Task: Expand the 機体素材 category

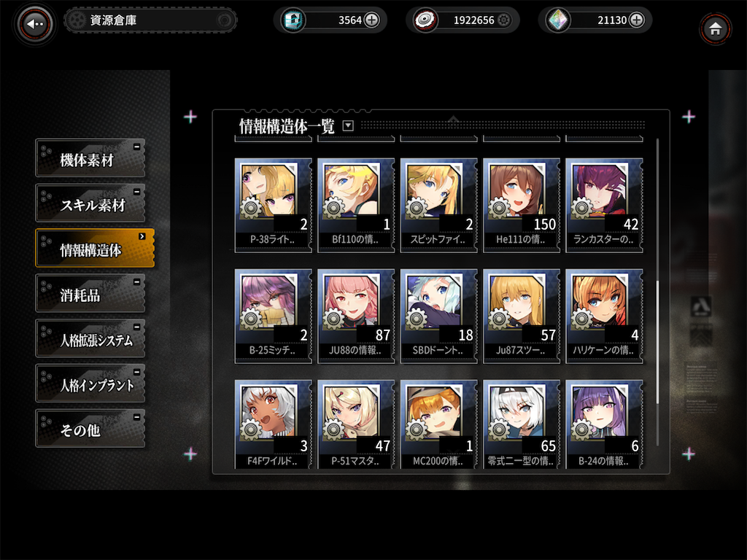Action: [x=90, y=158]
